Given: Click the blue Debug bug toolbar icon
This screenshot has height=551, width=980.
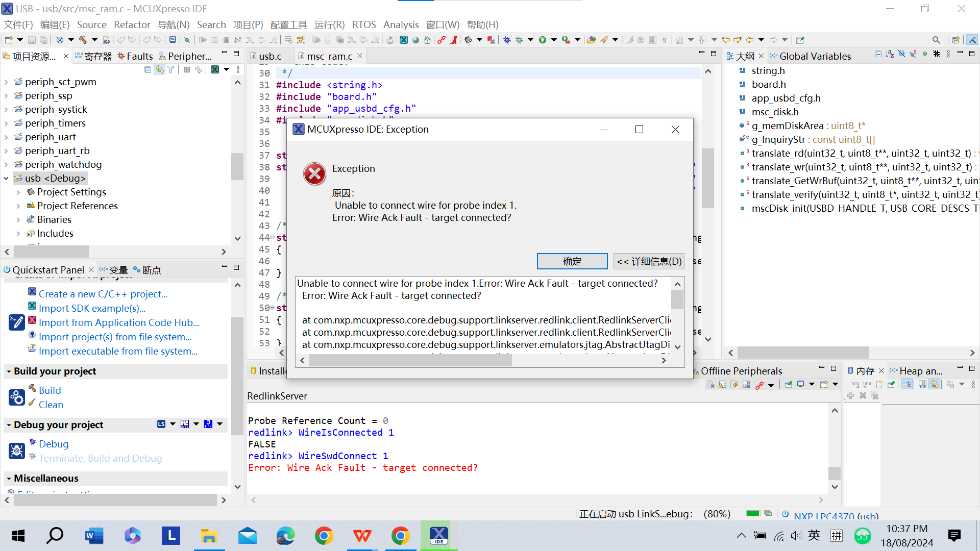Looking at the screenshot, I should click(507, 40).
